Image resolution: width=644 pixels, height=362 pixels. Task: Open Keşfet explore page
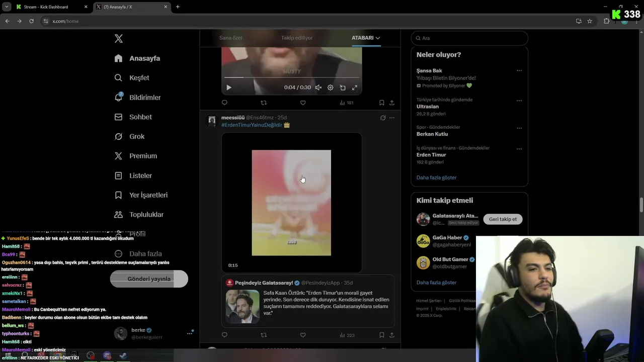pos(132,78)
